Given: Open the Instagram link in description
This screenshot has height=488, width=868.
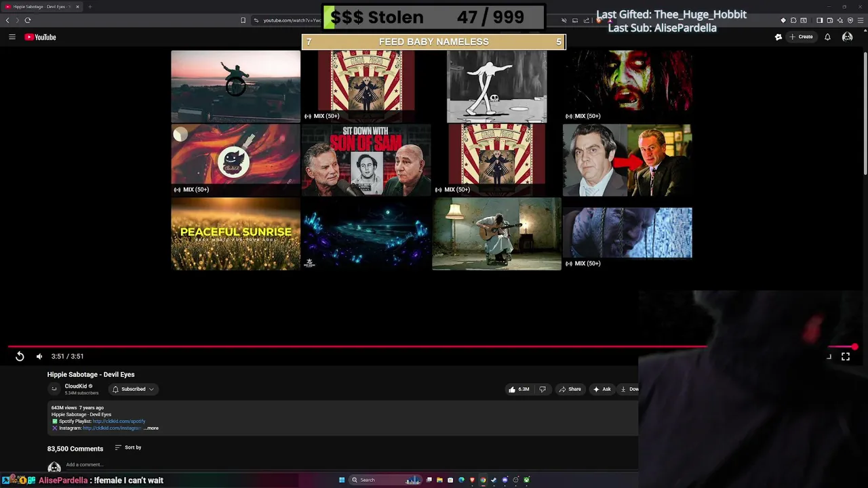Looking at the screenshot, I should pos(112,428).
